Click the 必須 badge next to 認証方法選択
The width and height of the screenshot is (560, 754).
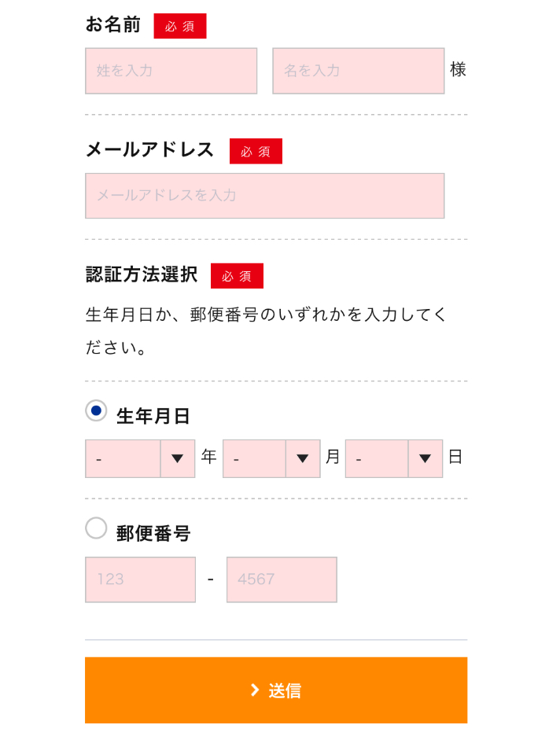[x=237, y=275]
